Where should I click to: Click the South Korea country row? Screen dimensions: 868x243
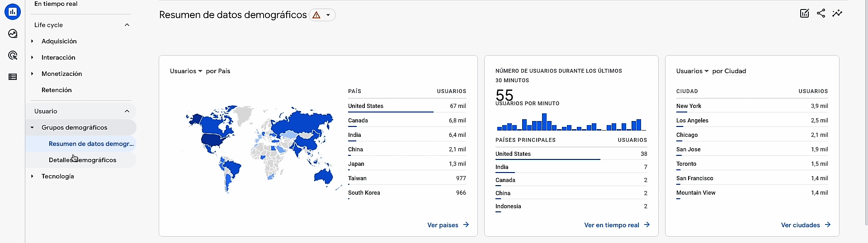pyautogui.click(x=407, y=193)
